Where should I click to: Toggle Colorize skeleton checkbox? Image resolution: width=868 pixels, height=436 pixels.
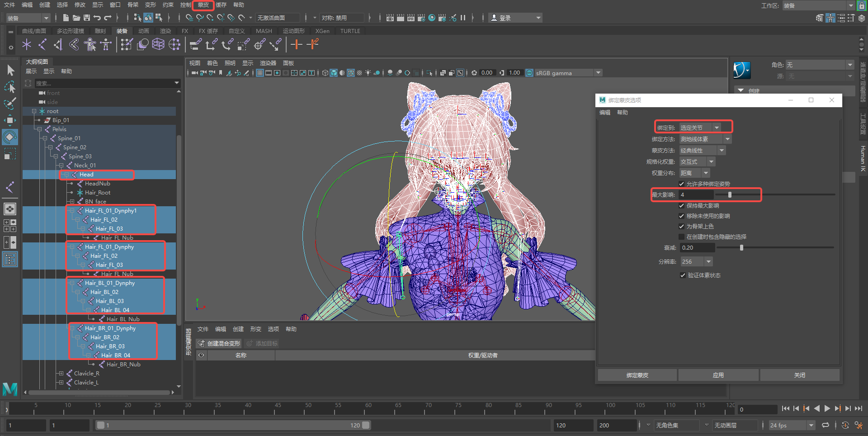(x=682, y=226)
